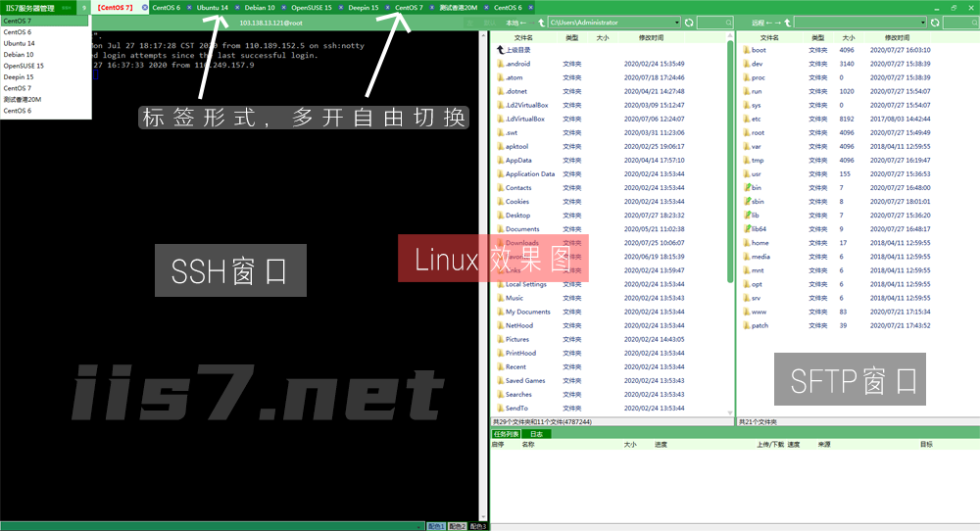Apply color scheme 配色2

[457, 526]
